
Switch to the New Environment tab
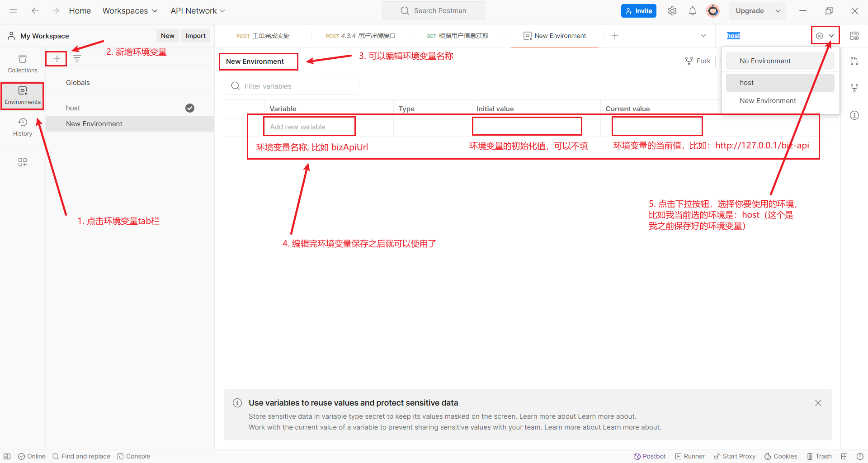tap(555, 36)
